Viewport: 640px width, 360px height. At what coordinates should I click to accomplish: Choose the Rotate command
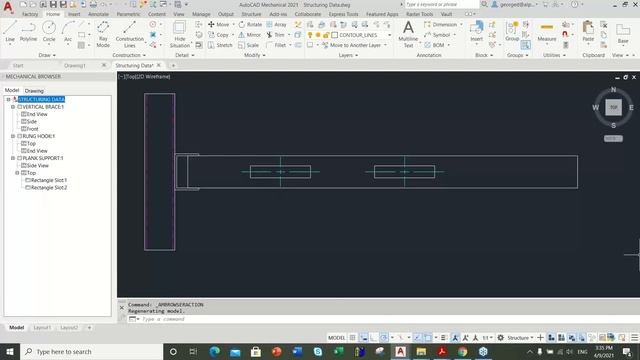coord(250,24)
